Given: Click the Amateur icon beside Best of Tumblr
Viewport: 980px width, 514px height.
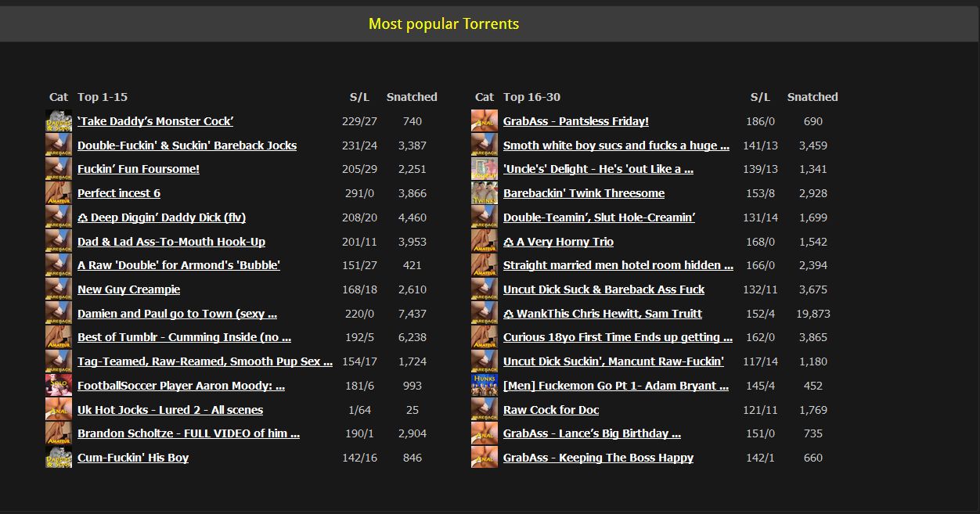Looking at the screenshot, I should pyautogui.click(x=59, y=337).
